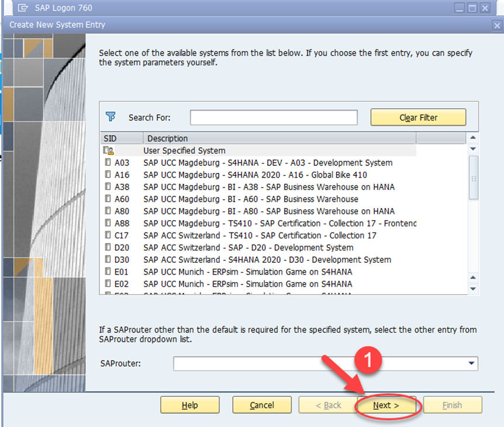Click the list scroll-up arrow at top
504x427 pixels.
(x=473, y=137)
